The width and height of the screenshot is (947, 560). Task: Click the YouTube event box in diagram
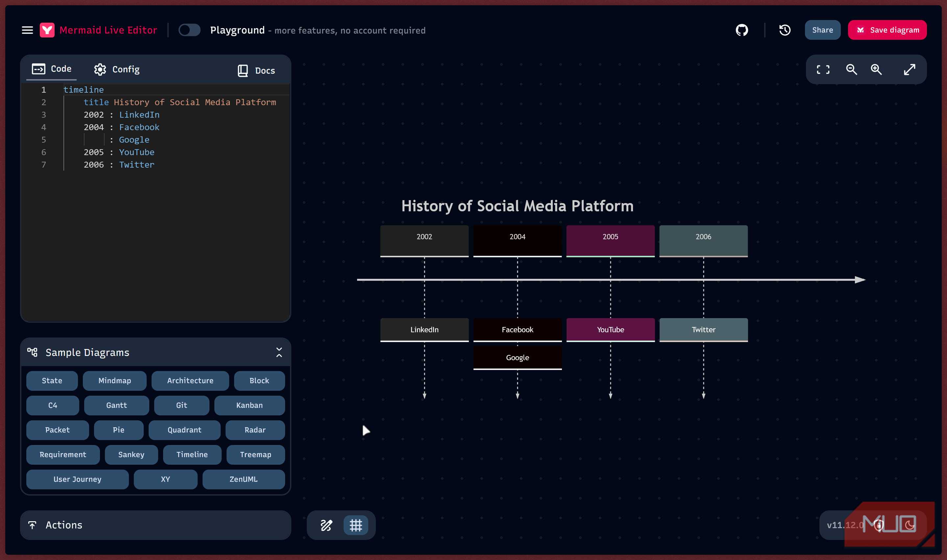tap(610, 330)
